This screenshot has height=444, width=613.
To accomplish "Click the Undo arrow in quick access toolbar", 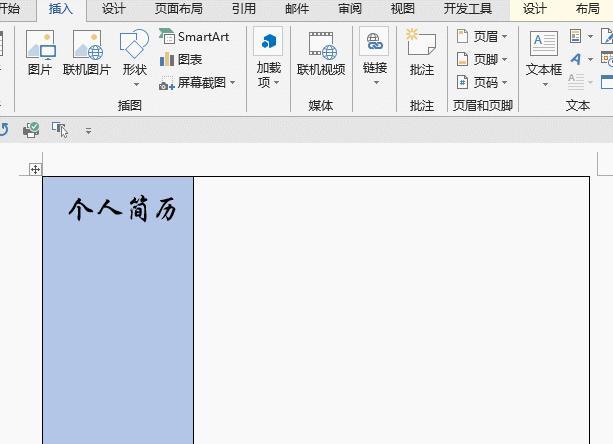I will 4,130.
